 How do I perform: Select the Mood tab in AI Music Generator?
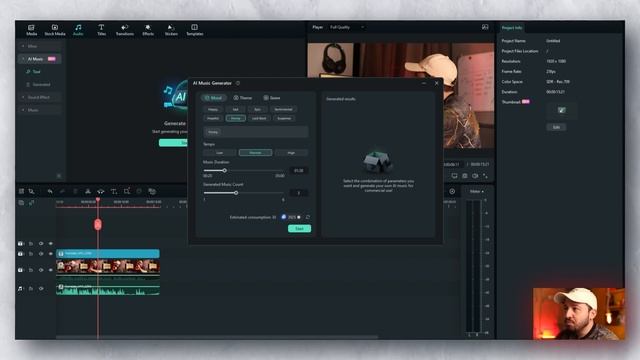pos(213,98)
